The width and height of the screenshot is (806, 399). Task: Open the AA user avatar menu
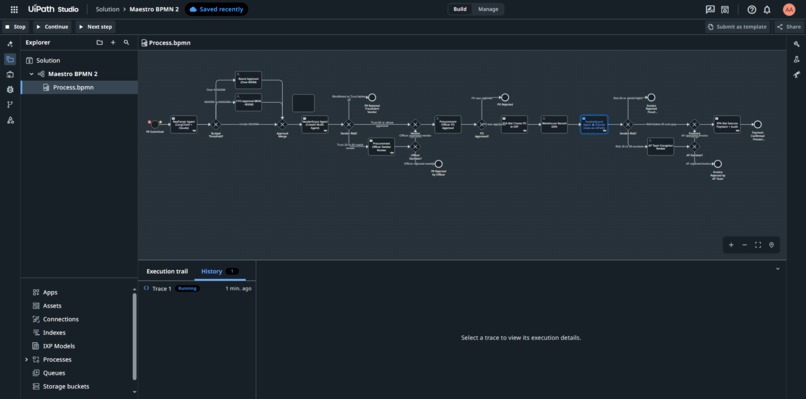pyautogui.click(x=789, y=9)
